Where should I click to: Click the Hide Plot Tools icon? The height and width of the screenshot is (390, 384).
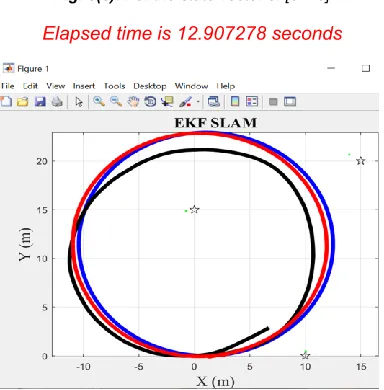pos(273,102)
